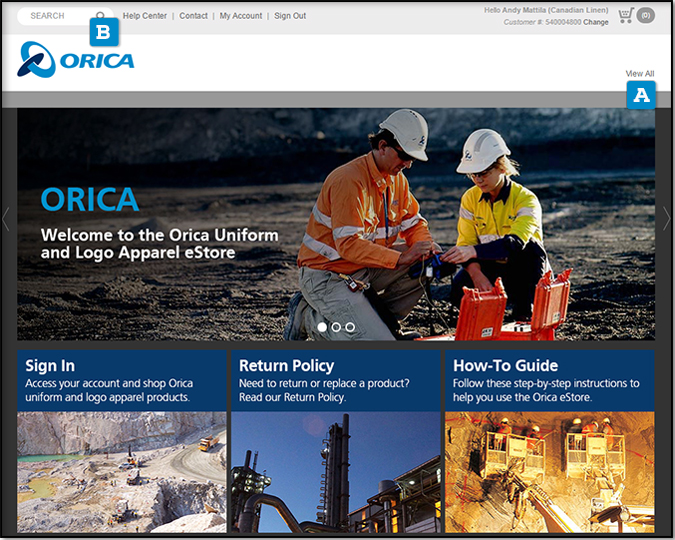Select the second carousel dot

pyautogui.click(x=336, y=327)
